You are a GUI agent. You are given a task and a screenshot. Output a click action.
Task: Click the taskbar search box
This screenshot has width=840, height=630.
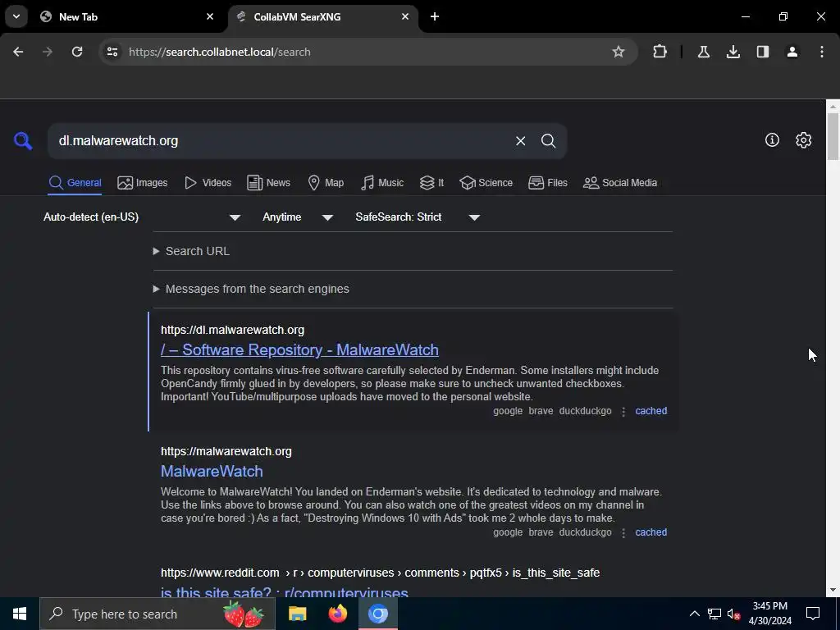157,614
